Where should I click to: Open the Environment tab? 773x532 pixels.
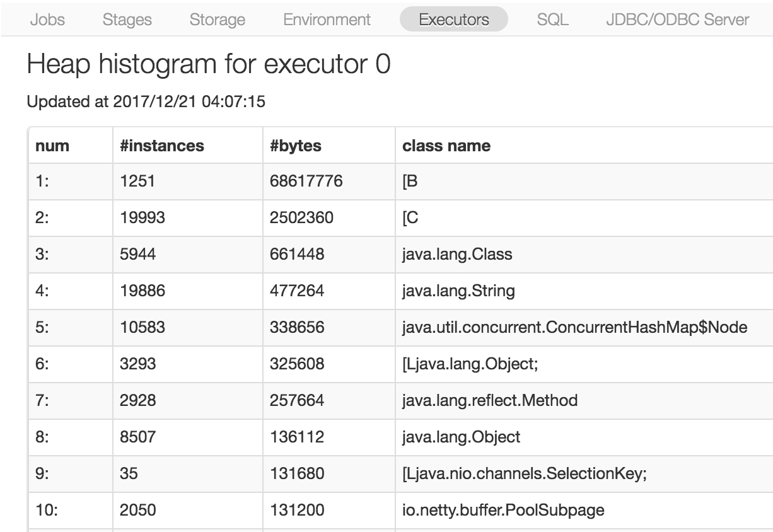pyautogui.click(x=326, y=20)
